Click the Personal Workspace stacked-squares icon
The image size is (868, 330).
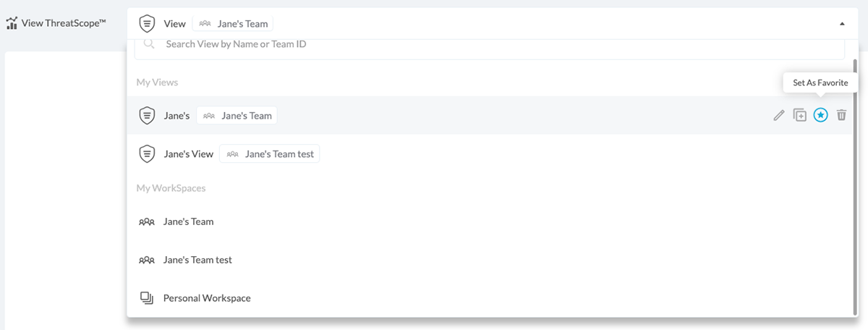coord(147,298)
